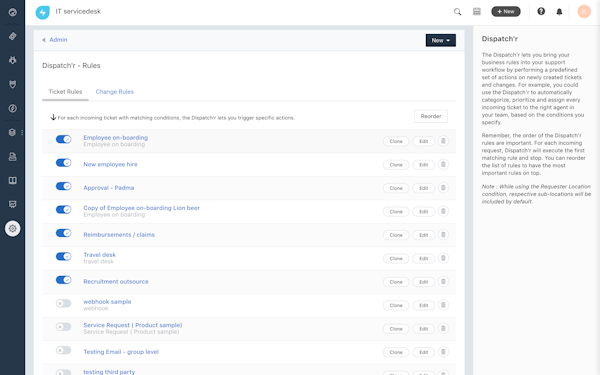
Task: Edit the Employee on-boarding rule
Action: [x=424, y=142]
